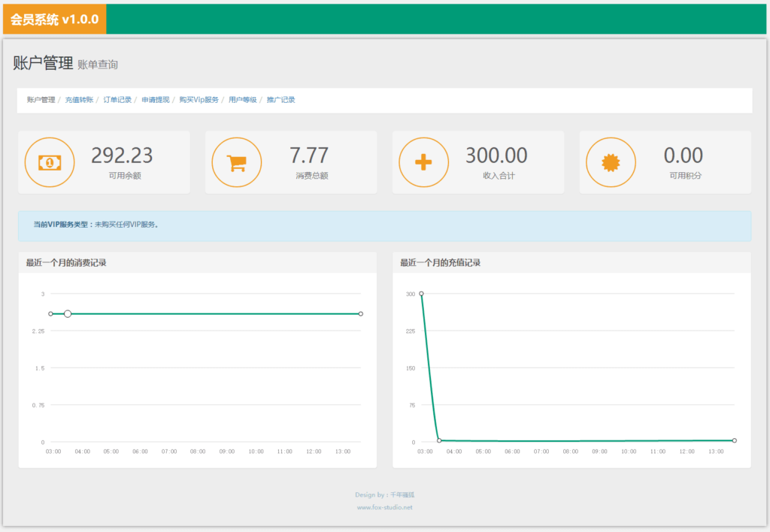Viewport: 770px width, 532px height.
Task: Click the 最近一个月的充值记录 panel title
Action: (440, 263)
